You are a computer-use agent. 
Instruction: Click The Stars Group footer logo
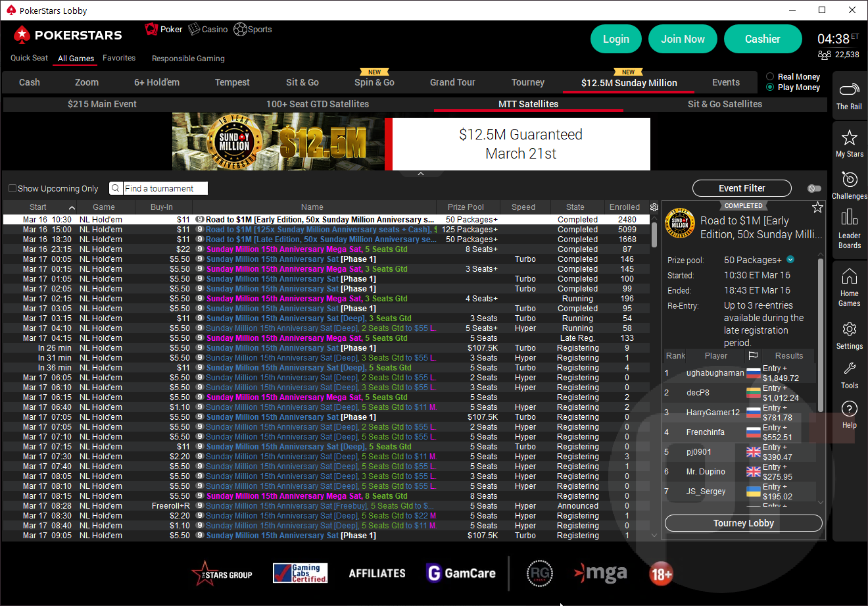point(222,574)
